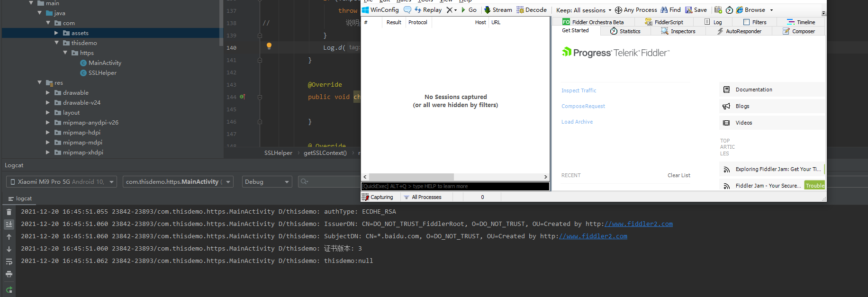Toggle Decode in Fiddler toolbar
The width and height of the screenshot is (868, 297).
pyautogui.click(x=532, y=9)
